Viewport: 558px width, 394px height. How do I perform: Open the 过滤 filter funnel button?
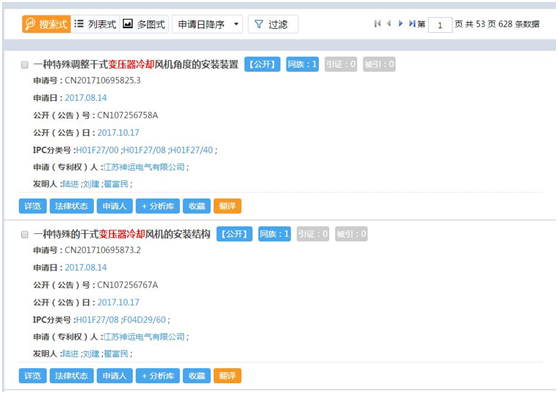(x=273, y=24)
